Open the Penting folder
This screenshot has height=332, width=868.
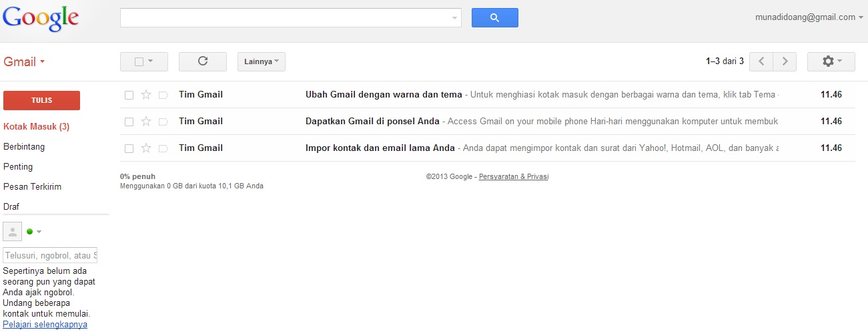coord(18,166)
